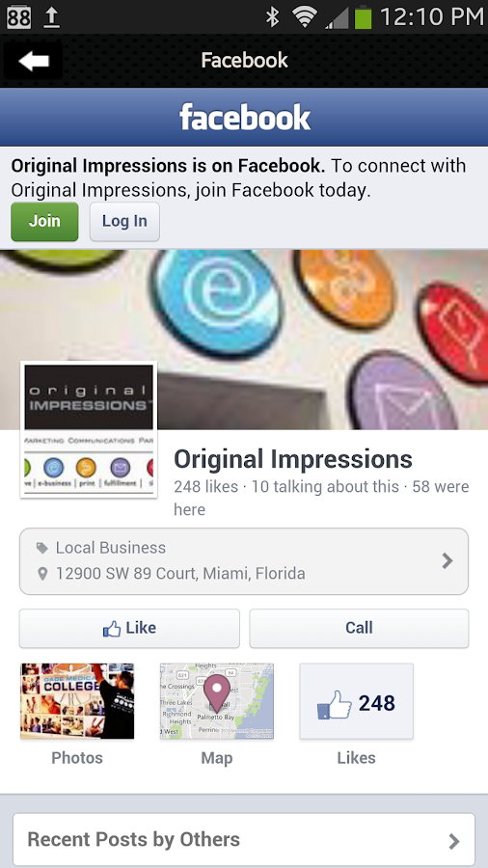Tap the Original Impressions profile picture
Viewport: 488px width, 868px height.
(89, 429)
